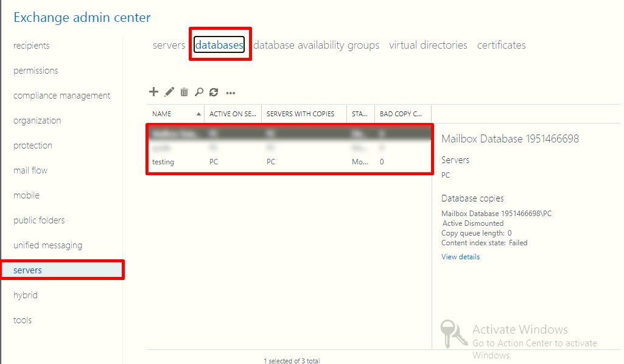Select the testing database row
624x364 pixels.
[289, 162]
